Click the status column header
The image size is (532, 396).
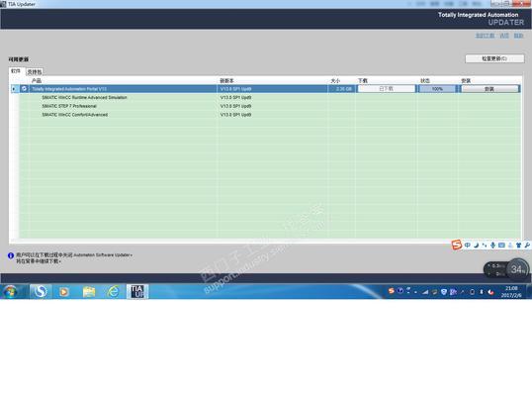click(x=425, y=80)
